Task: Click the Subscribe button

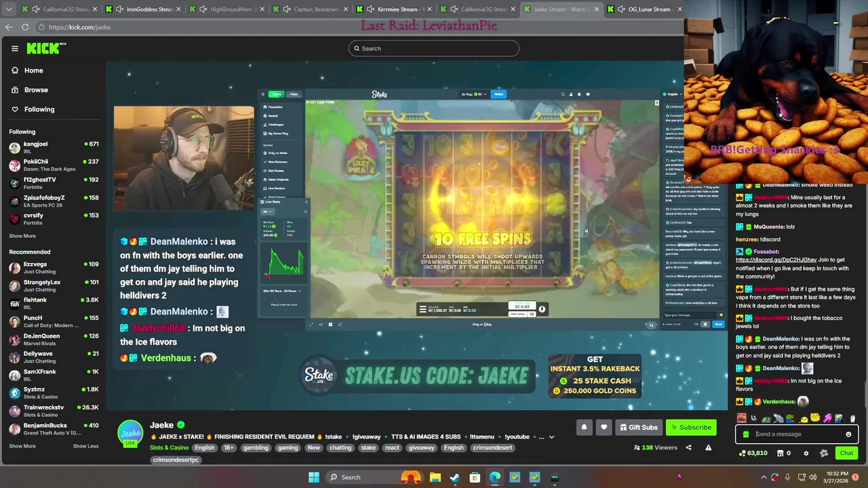Action: coord(691,428)
